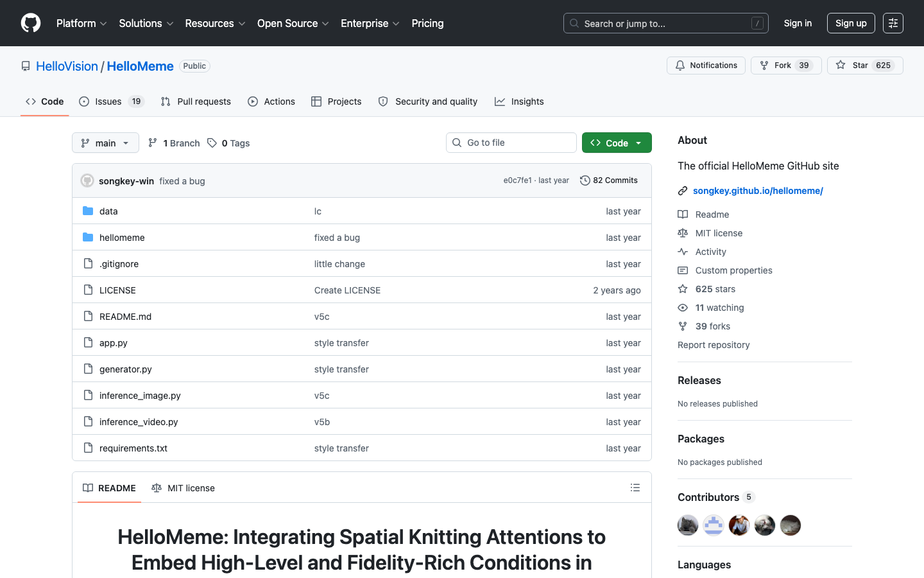Open the .gitignore file
Screen dimensions: 924x578
119,263
